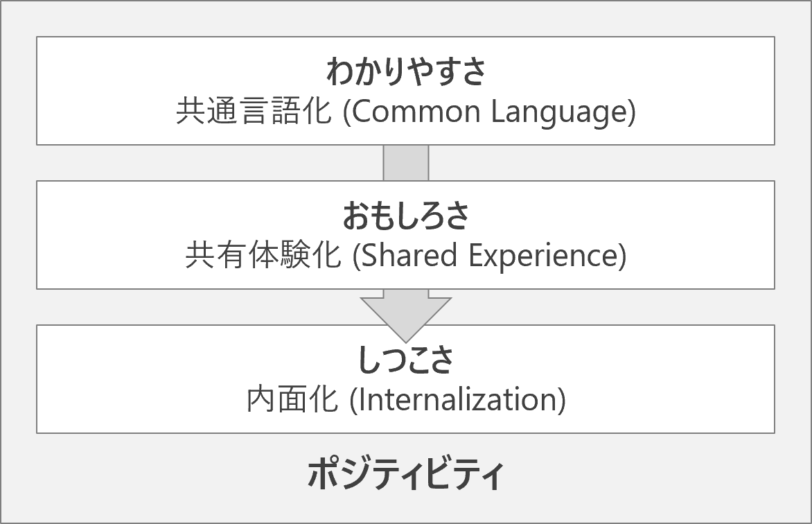Click the word Experience in middle box
This screenshot has width=812, height=524.
tap(543, 256)
